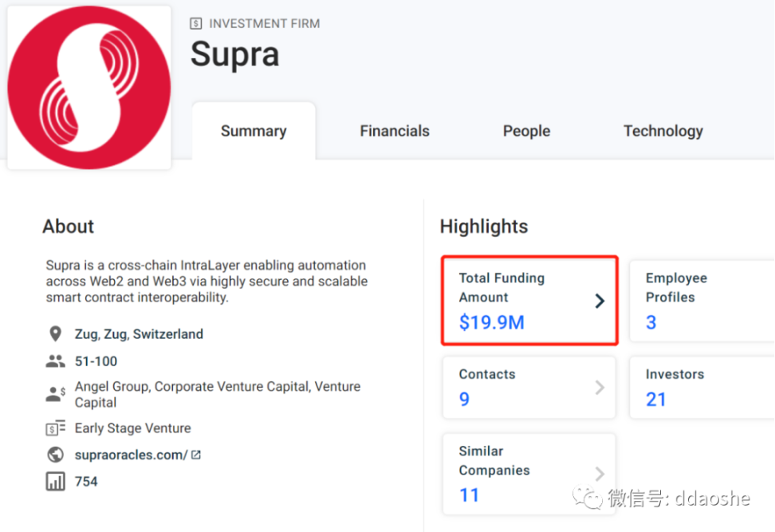
Task: Open the supraoracles.com website link
Action: (131, 455)
